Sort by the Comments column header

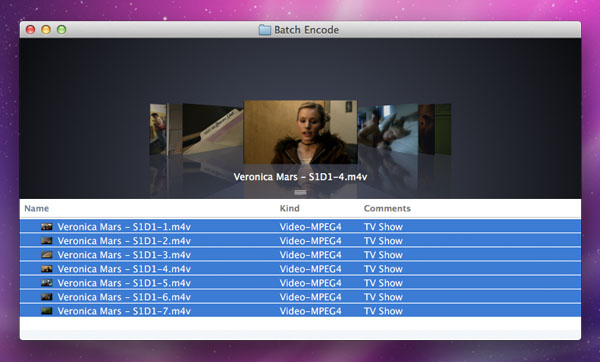387,209
